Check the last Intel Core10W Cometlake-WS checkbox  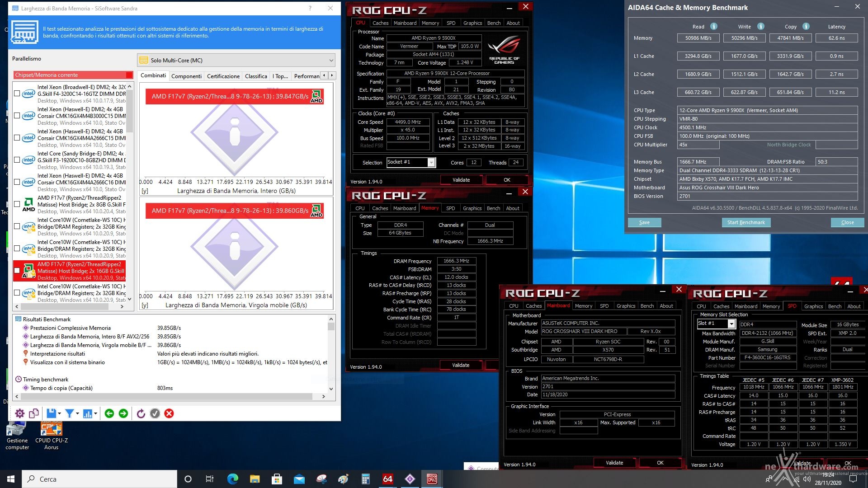17,293
